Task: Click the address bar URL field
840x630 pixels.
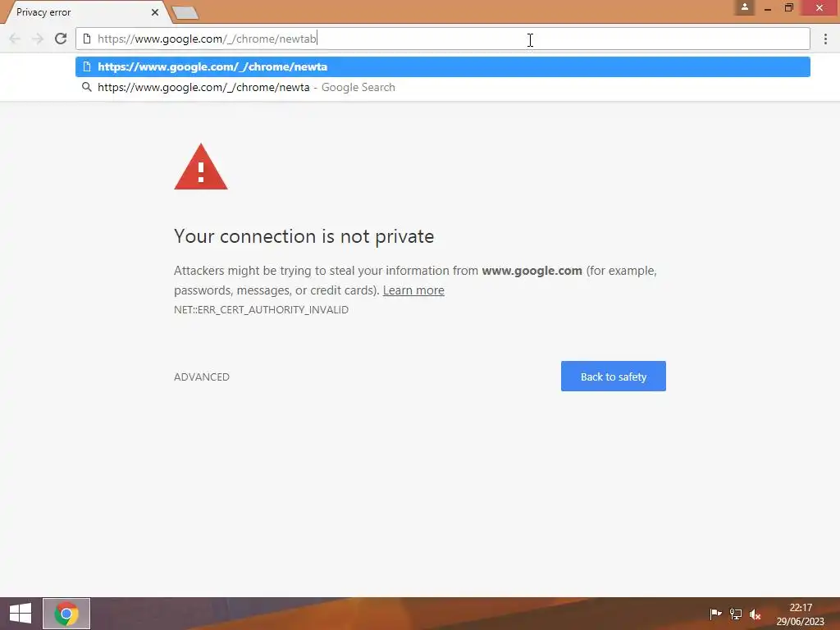Action: click(x=442, y=39)
